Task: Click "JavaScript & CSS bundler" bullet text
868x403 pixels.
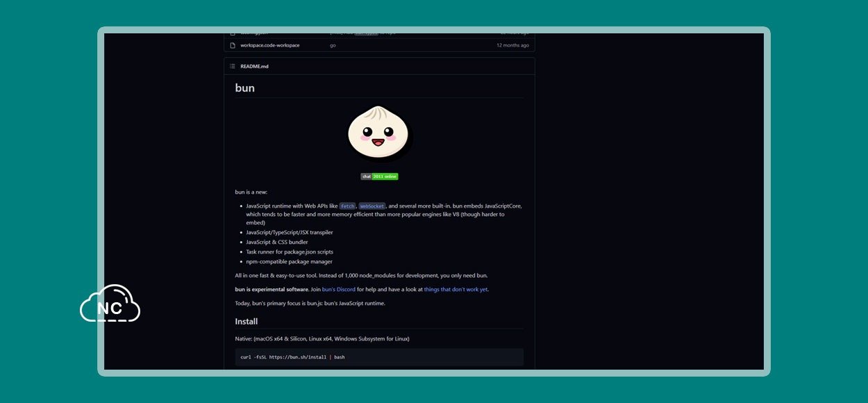Action: pyautogui.click(x=277, y=242)
